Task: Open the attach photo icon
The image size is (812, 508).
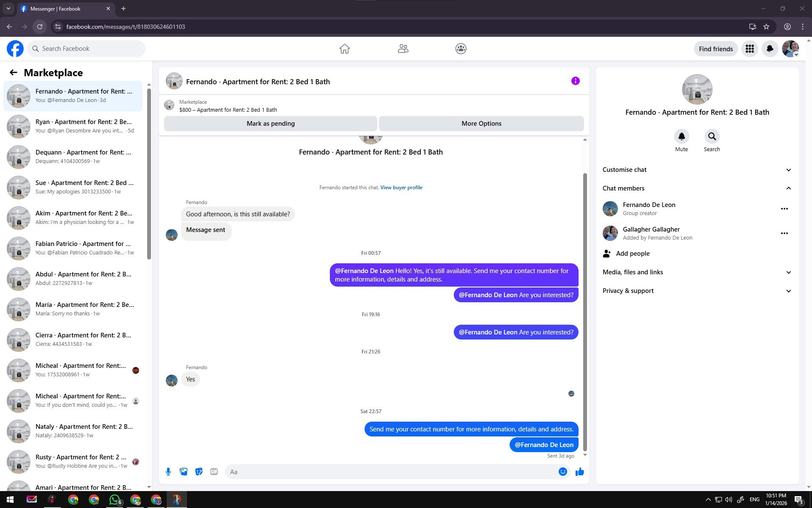Action: 184,472
